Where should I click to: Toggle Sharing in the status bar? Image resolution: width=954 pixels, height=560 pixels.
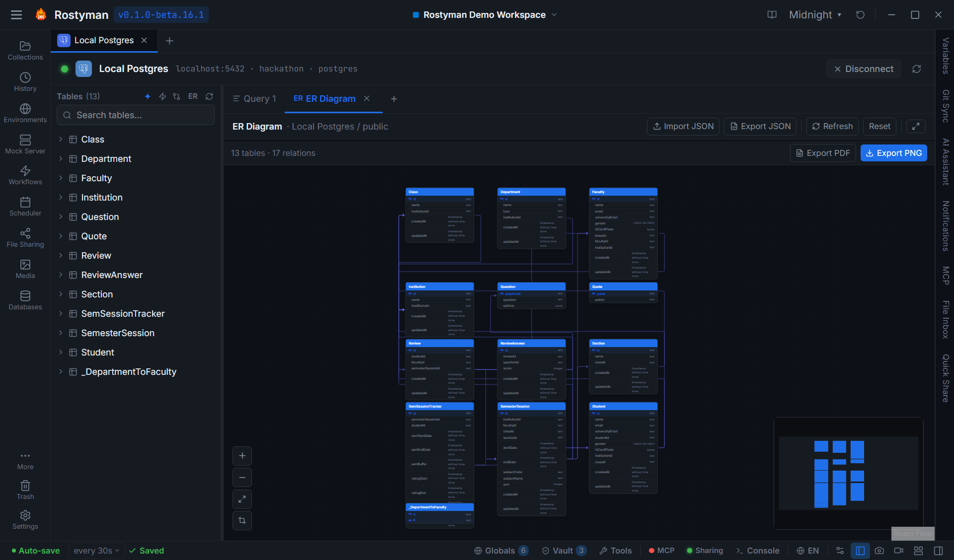[x=705, y=551]
